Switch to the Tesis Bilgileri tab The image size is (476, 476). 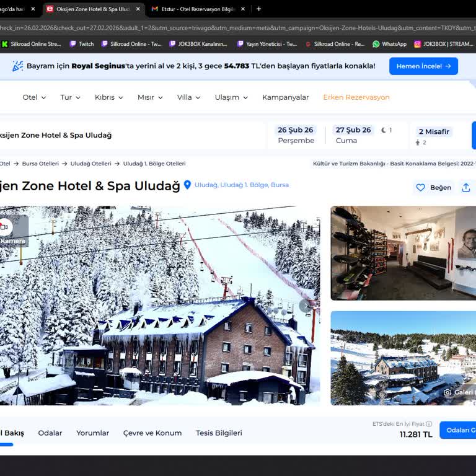[x=219, y=433]
